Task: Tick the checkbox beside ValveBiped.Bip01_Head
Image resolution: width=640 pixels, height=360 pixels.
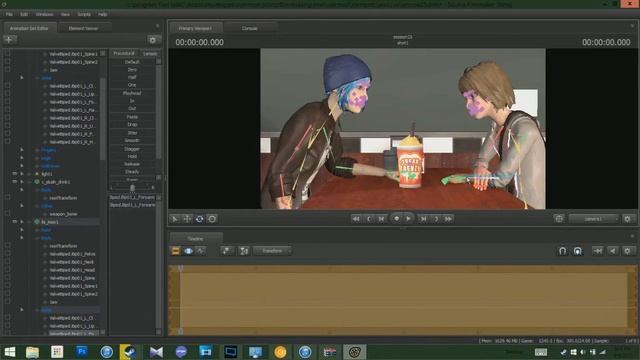Action: [x=7, y=270]
